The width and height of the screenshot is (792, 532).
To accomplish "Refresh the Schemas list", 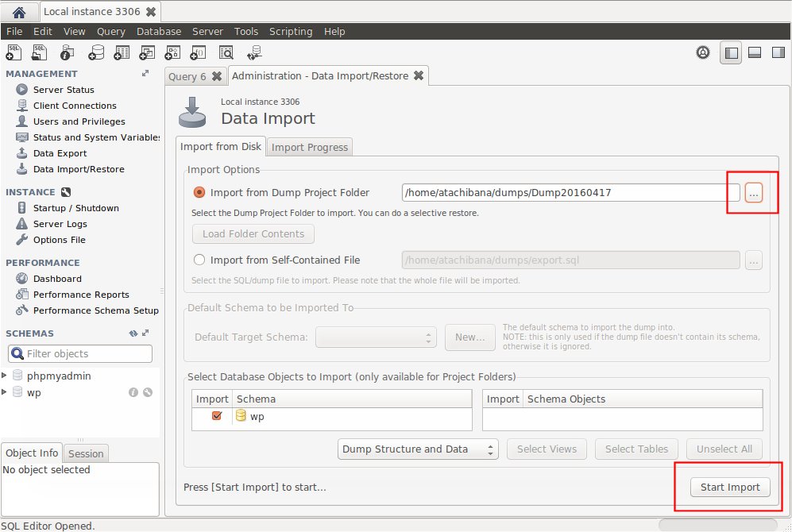I will (x=133, y=333).
